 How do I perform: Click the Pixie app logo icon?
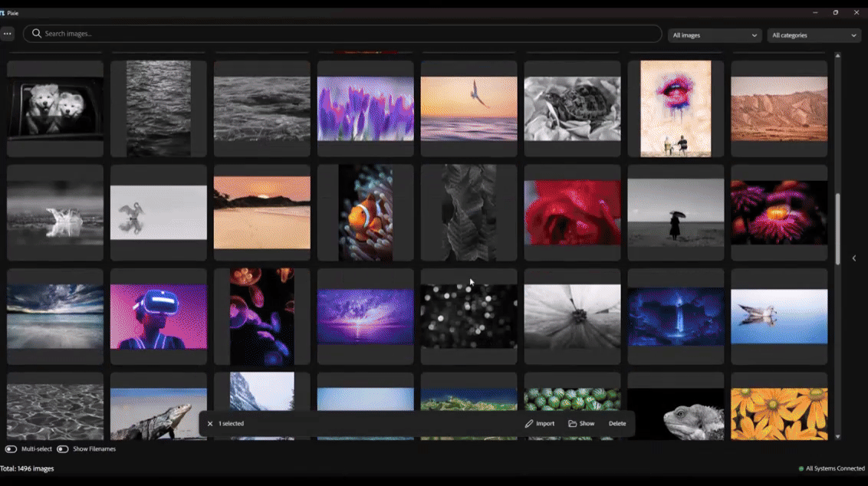click(3, 13)
